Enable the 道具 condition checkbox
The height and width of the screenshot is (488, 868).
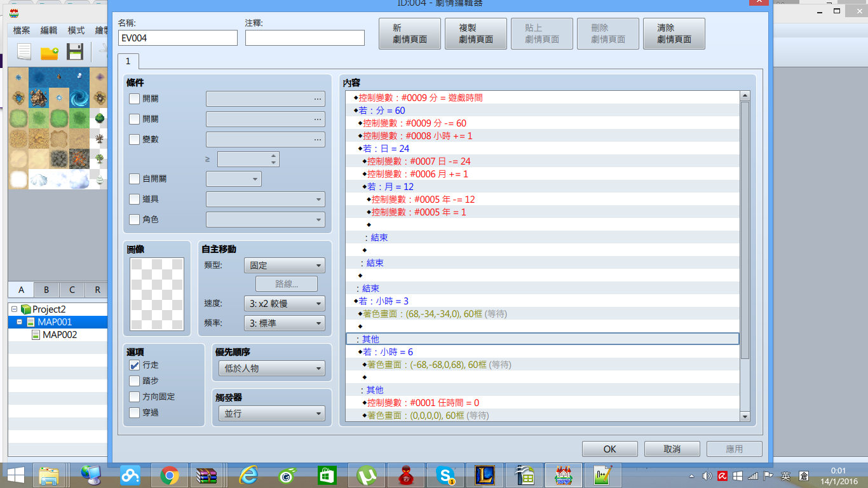coord(134,200)
